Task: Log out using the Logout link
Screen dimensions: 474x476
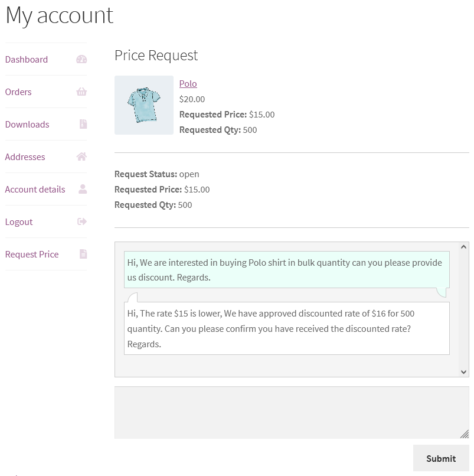Action: pyautogui.click(x=18, y=221)
